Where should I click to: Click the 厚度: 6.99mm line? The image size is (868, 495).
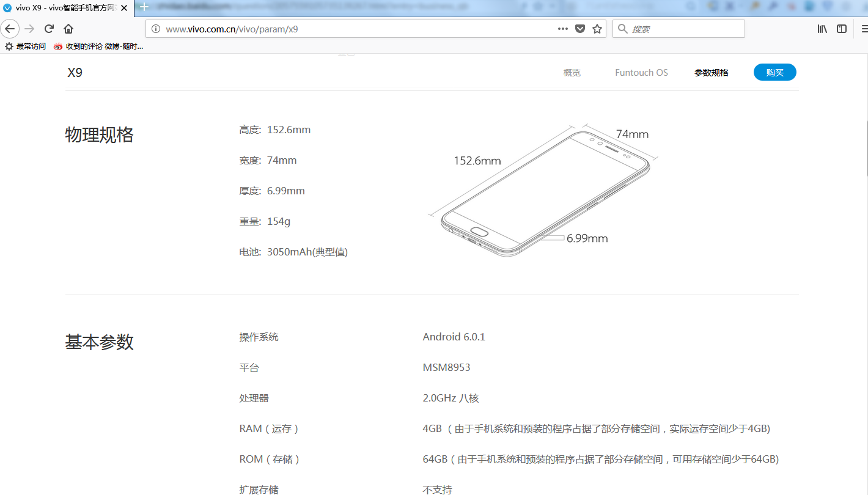[x=272, y=191]
